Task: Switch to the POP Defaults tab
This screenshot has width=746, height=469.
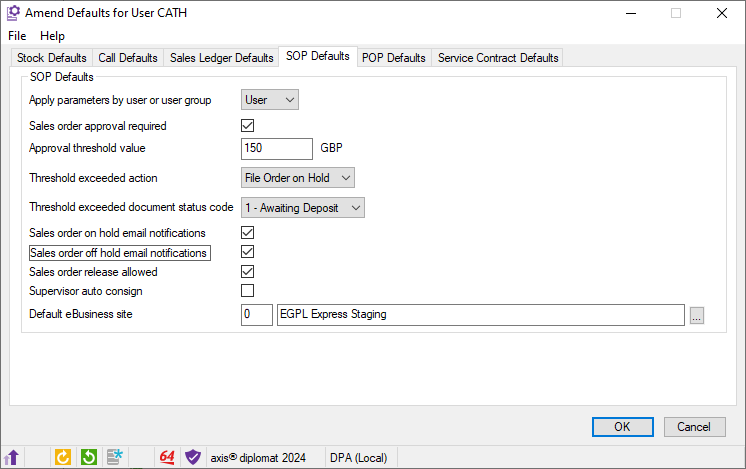Action: [393, 58]
